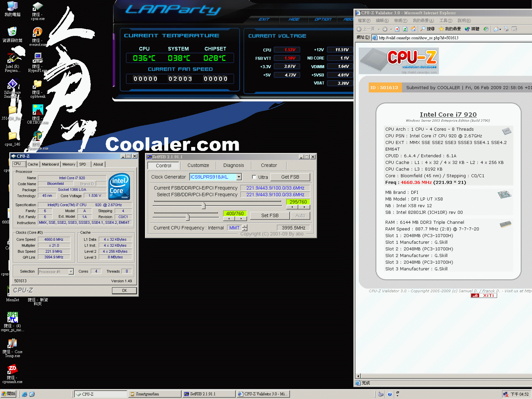Switch to Memory tab in CPU-Z
Screen dimensions: 532x399
[69, 164]
